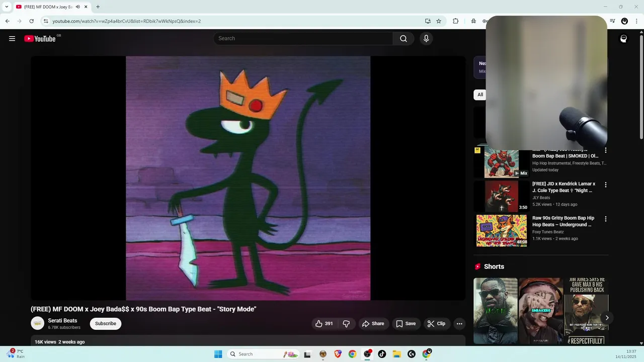644x362 pixels.
Task: Subscribe to Serati Beats
Action: (106, 324)
